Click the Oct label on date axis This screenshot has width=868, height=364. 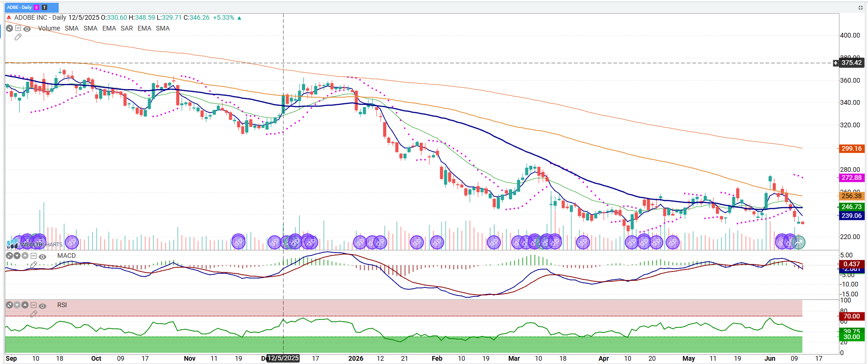(96, 358)
